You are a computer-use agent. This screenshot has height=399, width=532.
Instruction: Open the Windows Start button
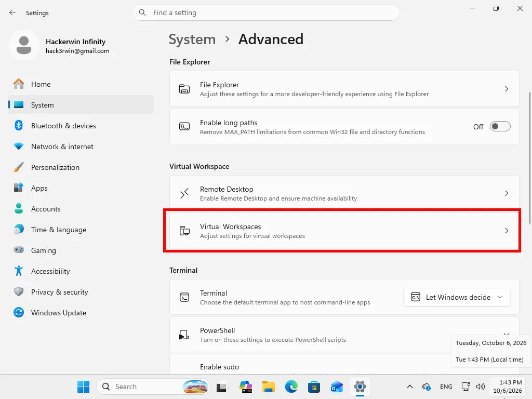(84, 387)
